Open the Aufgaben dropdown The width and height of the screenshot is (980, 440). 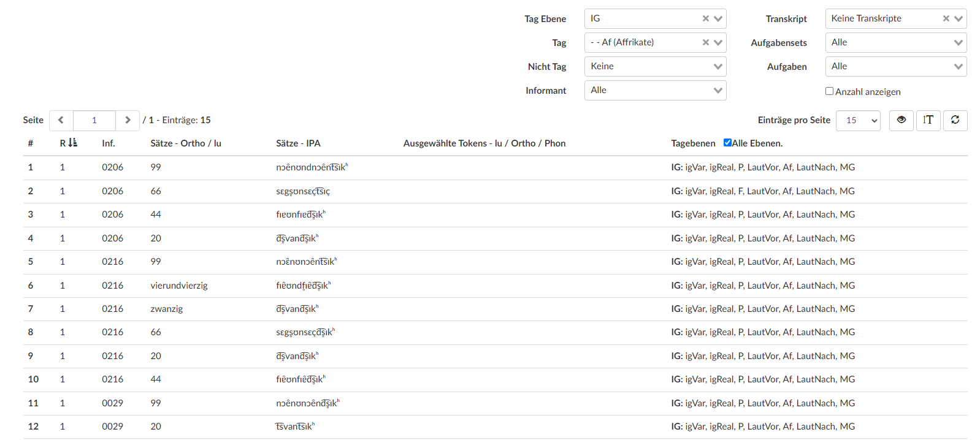[x=896, y=66]
